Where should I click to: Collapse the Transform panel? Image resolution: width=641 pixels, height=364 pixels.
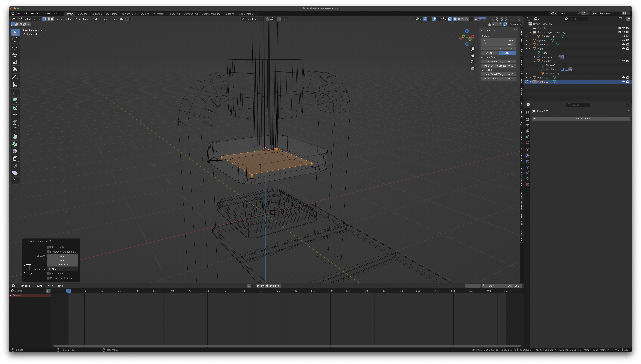[x=482, y=30]
